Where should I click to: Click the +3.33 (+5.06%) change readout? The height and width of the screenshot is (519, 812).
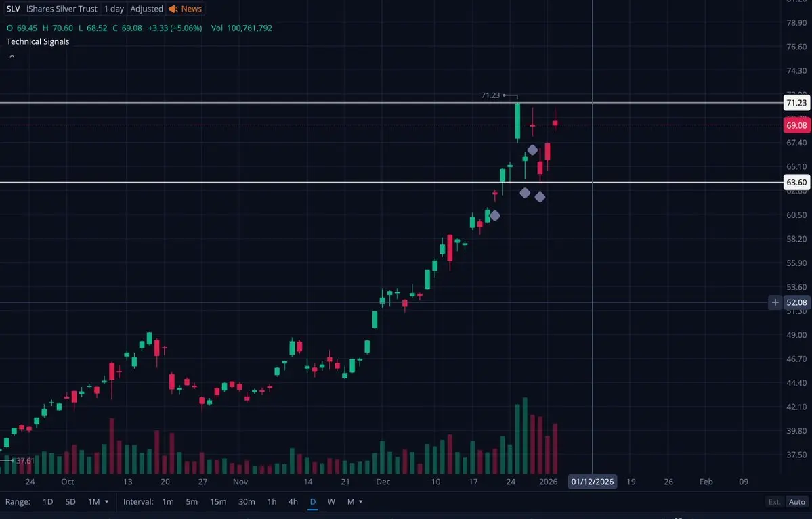tap(175, 28)
